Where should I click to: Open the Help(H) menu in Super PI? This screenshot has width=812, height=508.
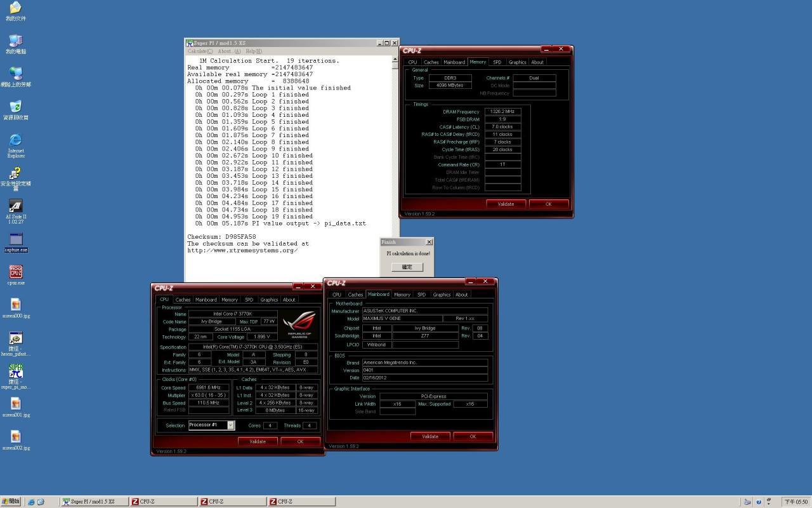[x=254, y=51]
